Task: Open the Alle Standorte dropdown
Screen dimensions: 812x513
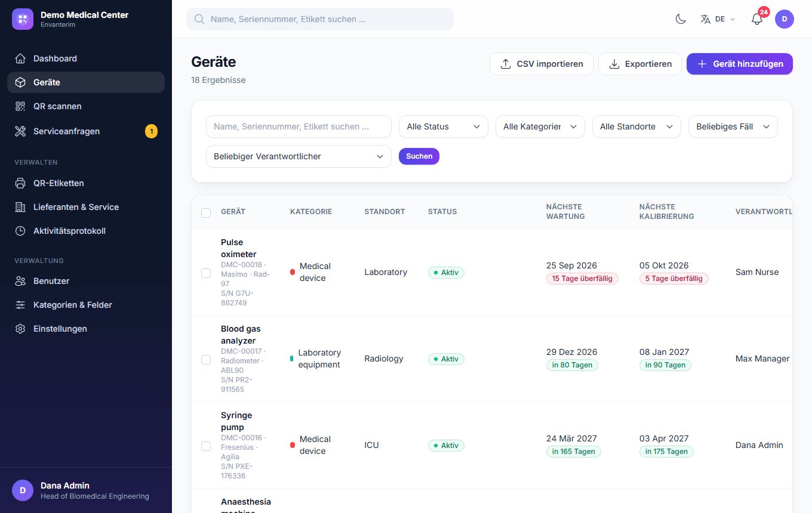Action: pyautogui.click(x=636, y=126)
